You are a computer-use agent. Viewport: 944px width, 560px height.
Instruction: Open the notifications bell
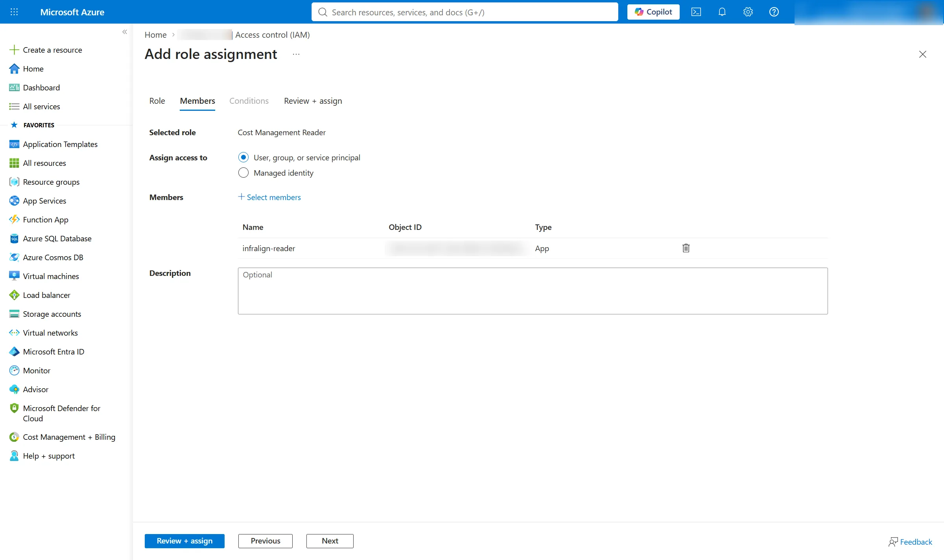point(722,12)
